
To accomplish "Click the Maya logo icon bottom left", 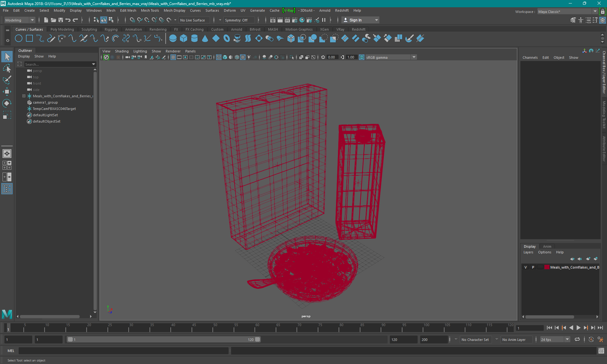I will pyautogui.click(x=7, y=314).
